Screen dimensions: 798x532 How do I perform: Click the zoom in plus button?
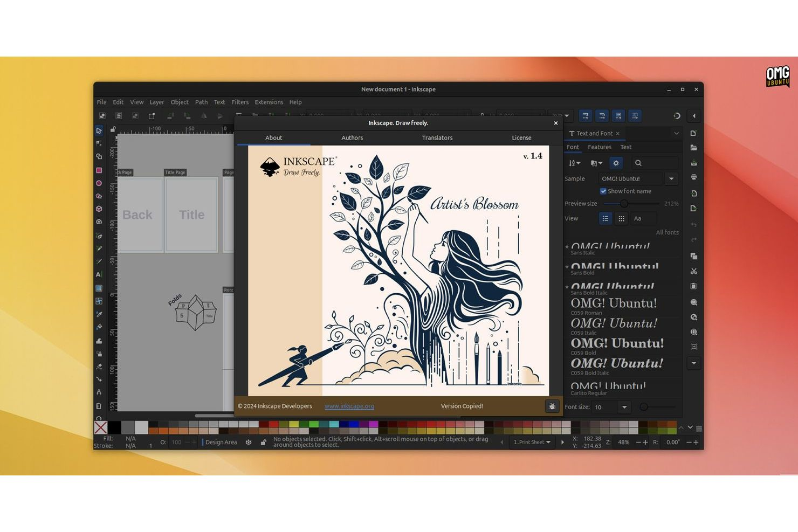click(x=645, y=442)
